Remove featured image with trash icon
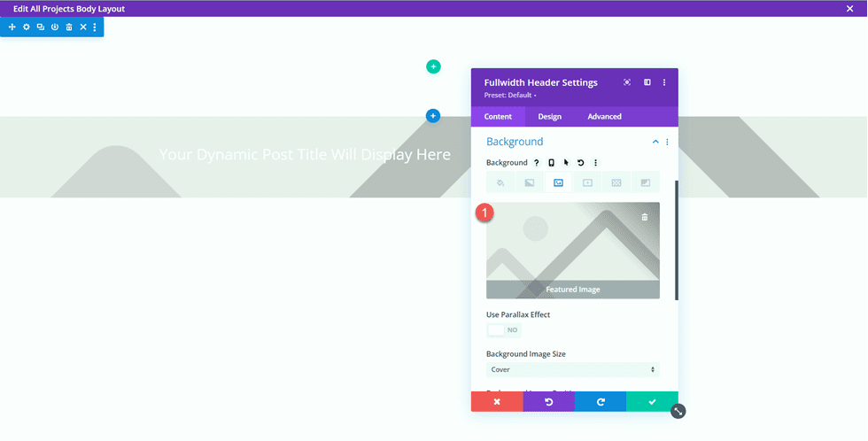Image resolution: width=868 pixels, height=441 pixels. point(644,217)
